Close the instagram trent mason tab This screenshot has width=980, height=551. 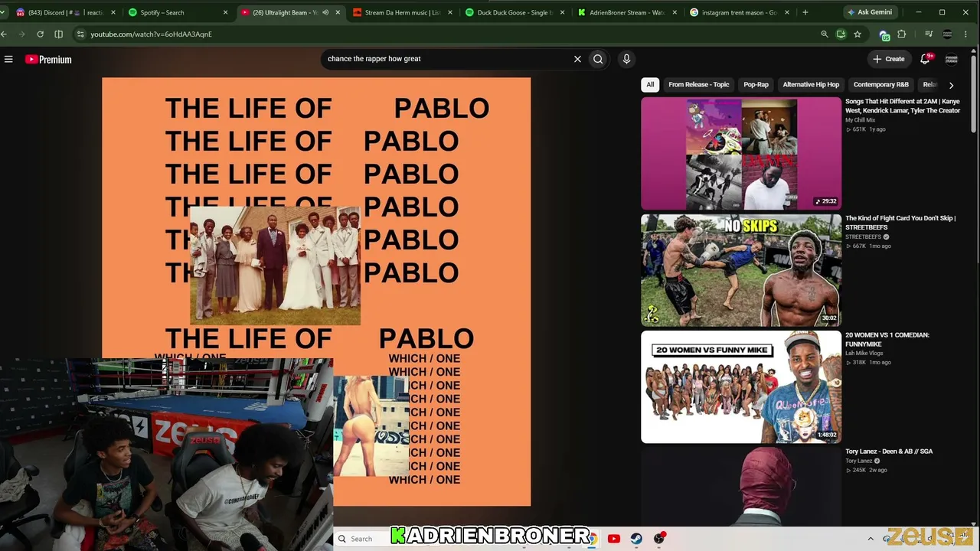click(788, 12)
